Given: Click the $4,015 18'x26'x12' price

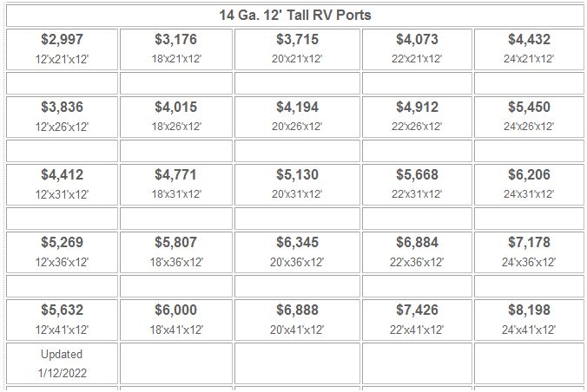Looking at the screenshot, I should point(176,107).
